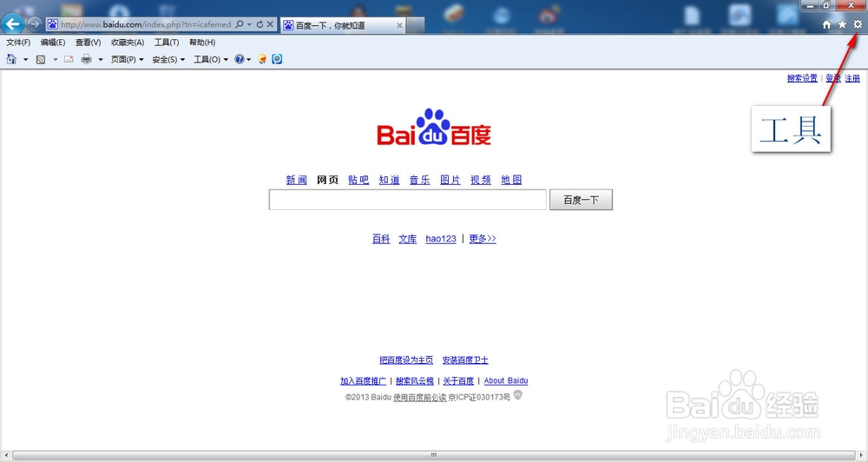Switch to the 图片 search category
Viewport: 868px width, 462px height.
[450, 180]
